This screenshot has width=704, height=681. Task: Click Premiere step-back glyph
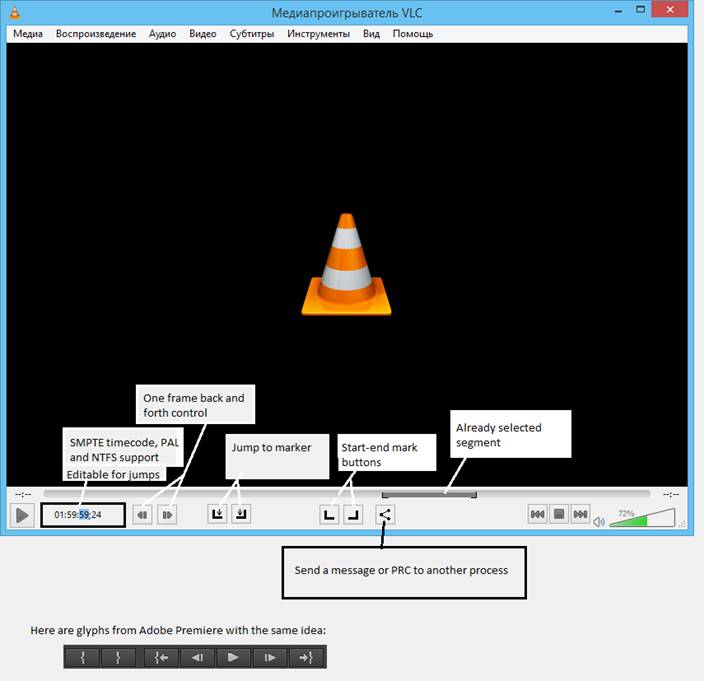click(198, 657)
